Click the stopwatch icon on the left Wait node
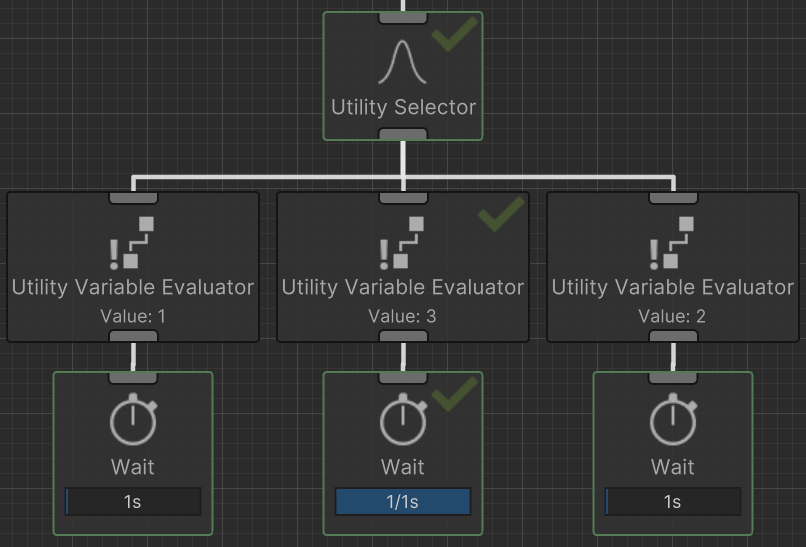 tap(133, 420)
